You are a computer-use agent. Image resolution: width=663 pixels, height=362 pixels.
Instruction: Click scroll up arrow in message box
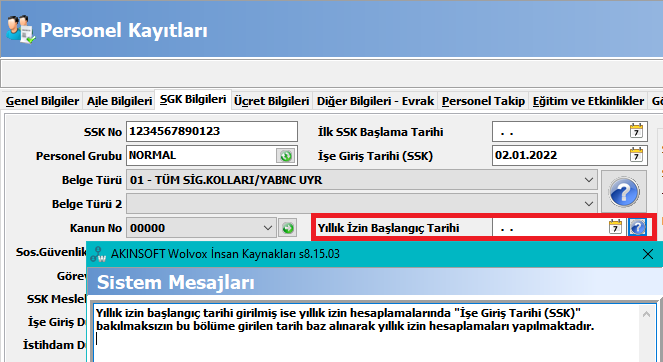tap(646, 314)
